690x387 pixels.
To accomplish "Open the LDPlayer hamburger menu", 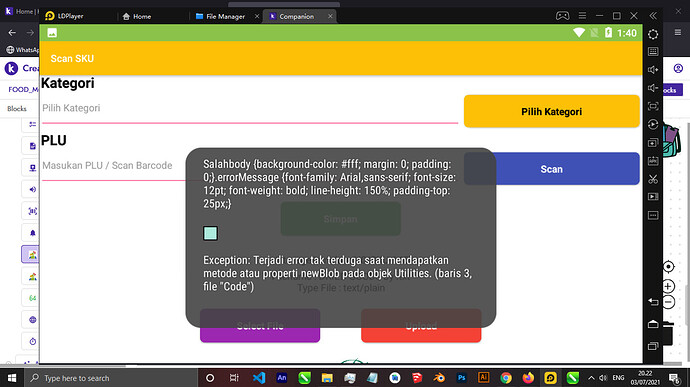I will pos(582,16).
